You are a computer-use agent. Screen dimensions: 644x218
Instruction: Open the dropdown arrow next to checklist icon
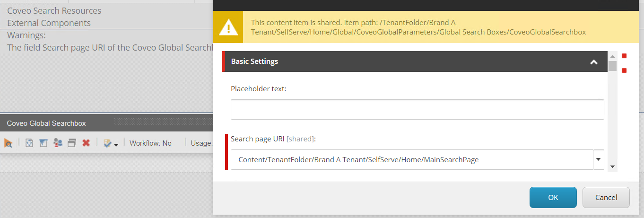116,144
